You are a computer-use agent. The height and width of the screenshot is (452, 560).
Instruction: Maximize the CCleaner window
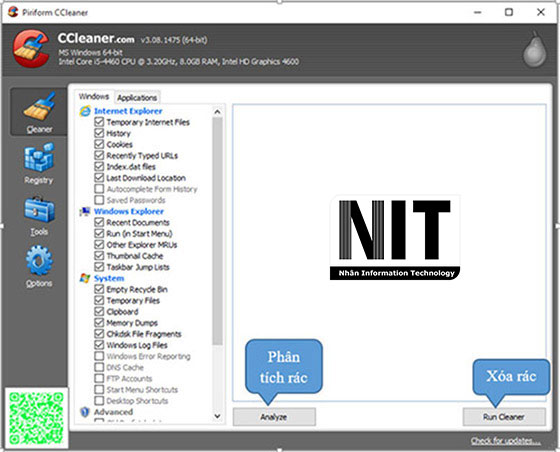tap(509, 12)
